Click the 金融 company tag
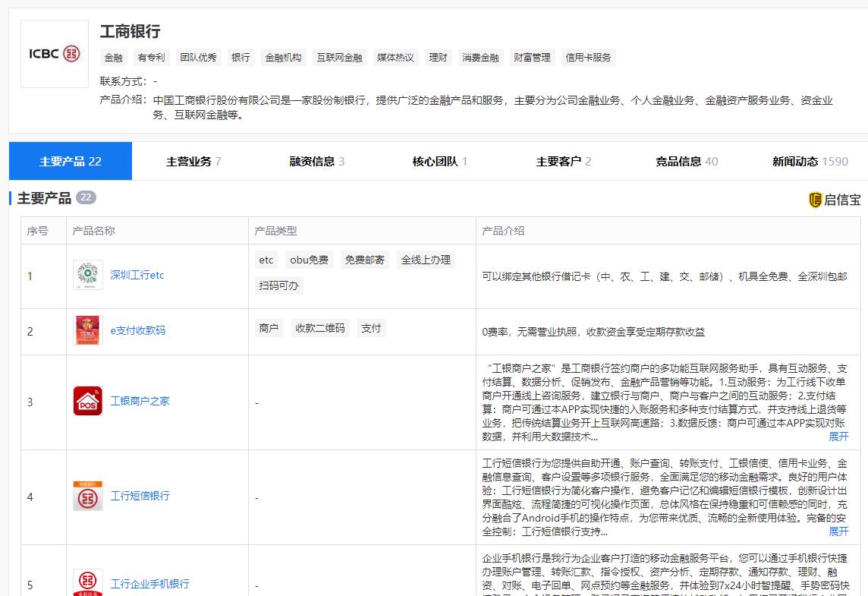Image resolution: width=868 pixels, height=596 pixels. pos(114,58)
